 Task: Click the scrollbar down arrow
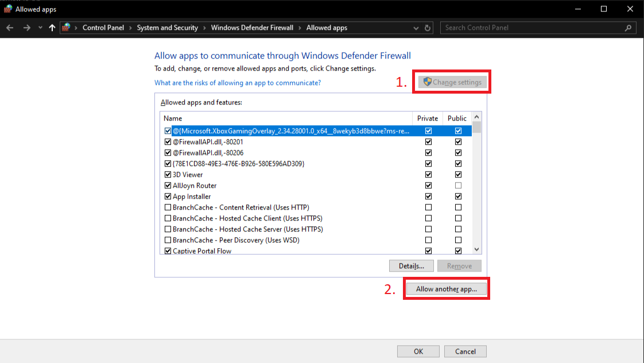477,249
